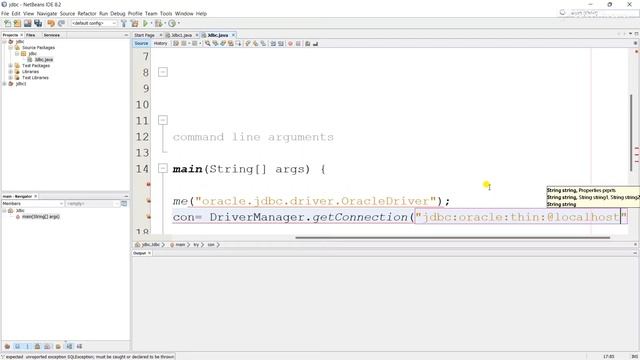The width and height of the screenshot is (640, 360).
Task: Click the editor horizontal scrollbar
Action: click(452, 237)
